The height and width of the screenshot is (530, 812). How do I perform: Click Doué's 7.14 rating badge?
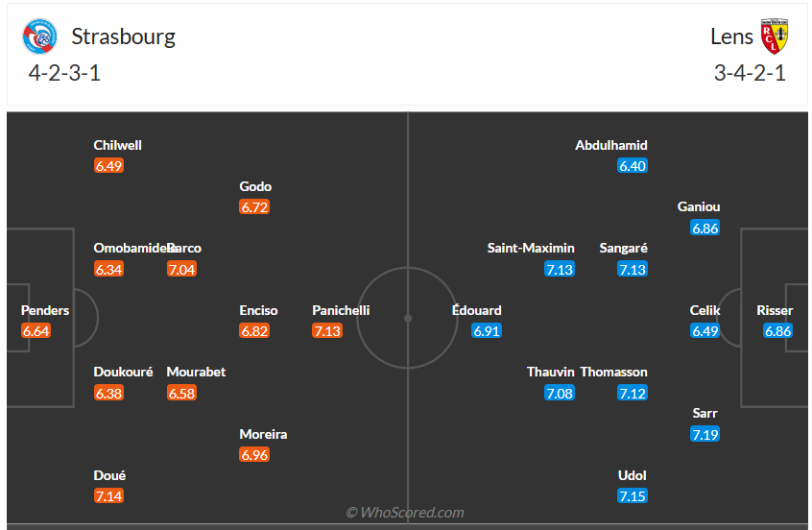click(x=109, y=496)
